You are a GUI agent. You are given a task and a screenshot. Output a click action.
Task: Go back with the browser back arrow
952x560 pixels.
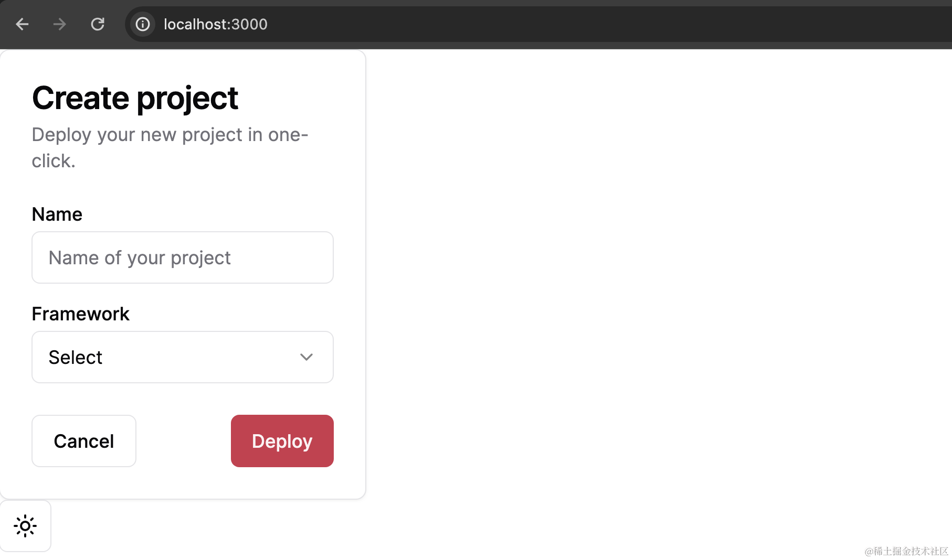(x=22, y=24)
